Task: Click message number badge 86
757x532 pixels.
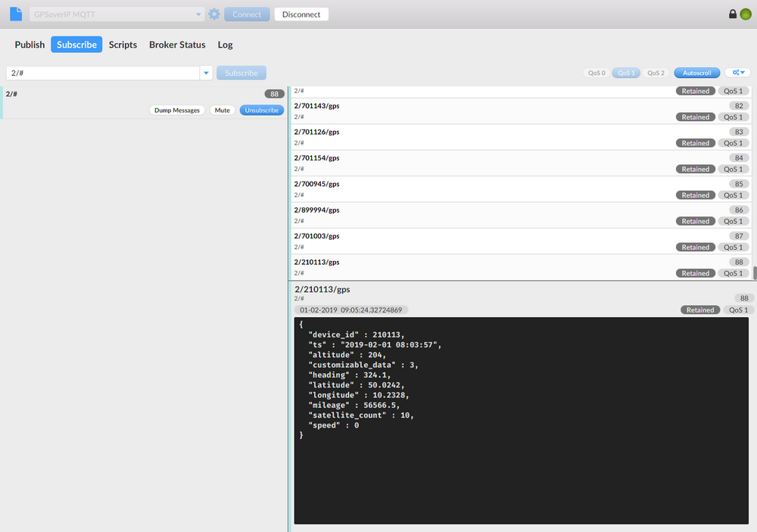Action: pyautogui.click(x=739, y=210)
